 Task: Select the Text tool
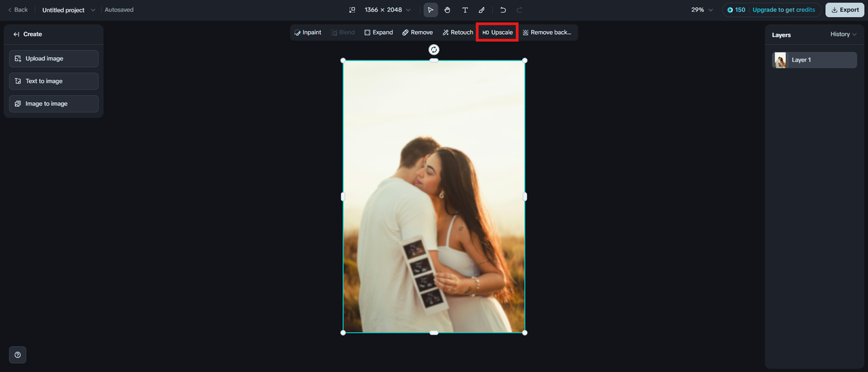pos(465,10)
